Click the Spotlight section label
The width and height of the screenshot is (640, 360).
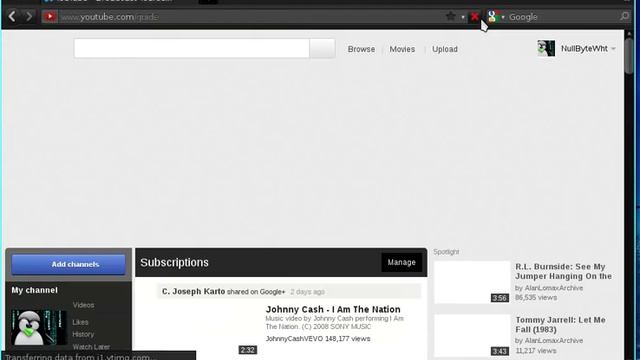pos(446,252)
